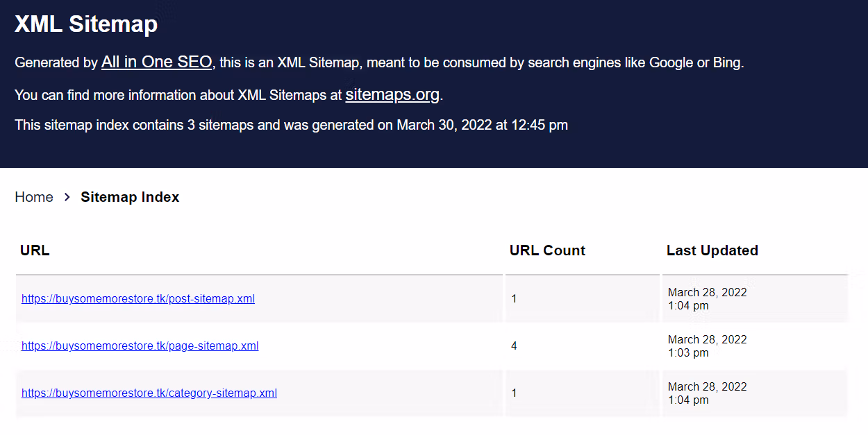Click the sitemap count description line
The width and height of the screenshot is (868, 435).
coord(292,125)
